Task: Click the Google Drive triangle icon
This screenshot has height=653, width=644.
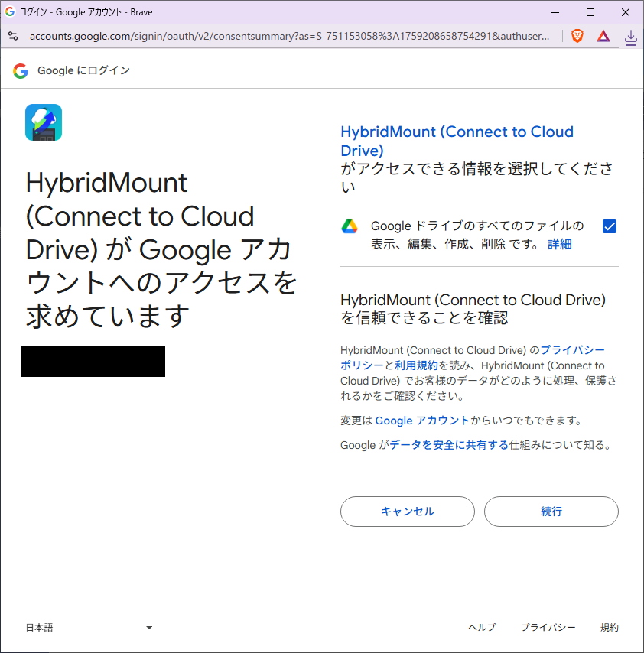Action: [350, 226]
